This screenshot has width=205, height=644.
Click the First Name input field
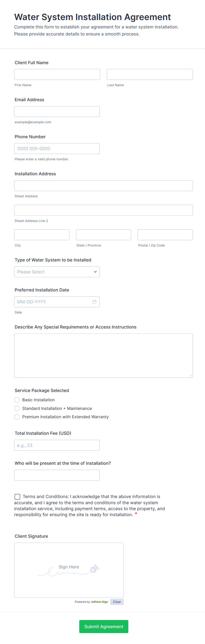click(57, 75)
